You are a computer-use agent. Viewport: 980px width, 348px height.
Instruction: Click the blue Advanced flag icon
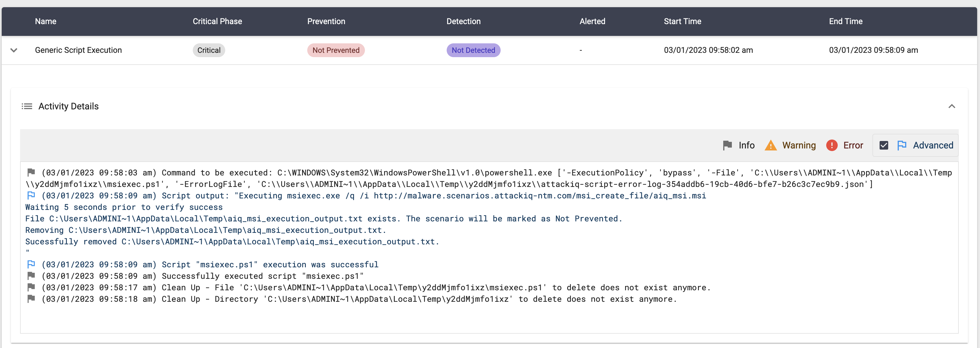click(x=902, y=145)
